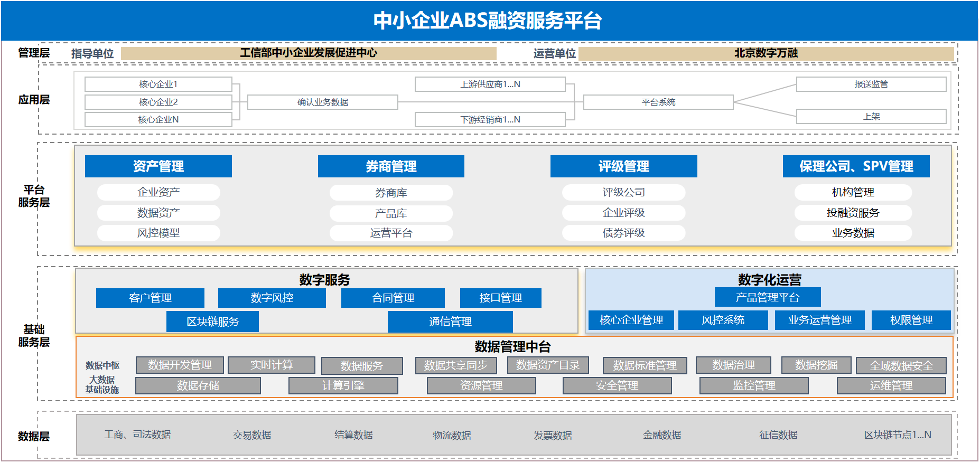Click the 工商、司法数据 label

[137, 434]
